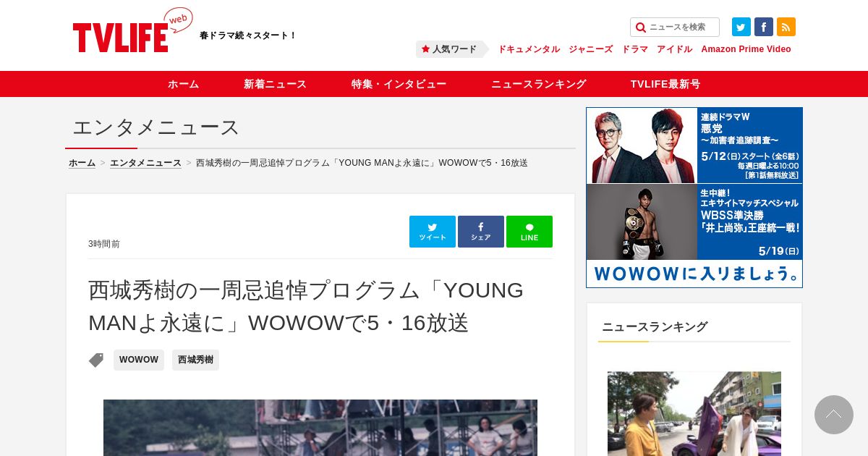Click the WOWOWに入りましょう。 banner text
Image resolution: width=868 pixels, height=456 pixels.
tap(694, 274)
